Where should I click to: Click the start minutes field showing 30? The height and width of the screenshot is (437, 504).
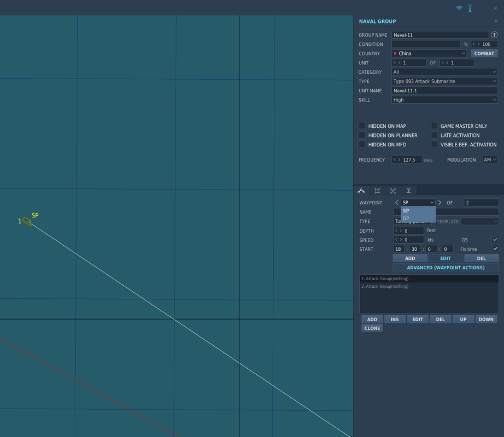coord(415,249)
